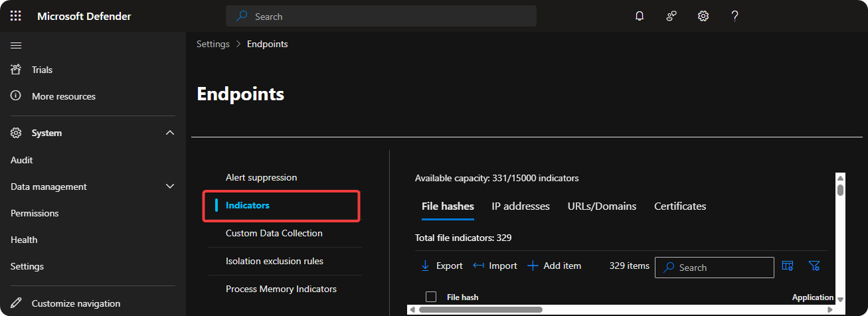This screenshot has height=316, width=868.
Task: Open the customize columns icon
Action: [x=788, y=266]
